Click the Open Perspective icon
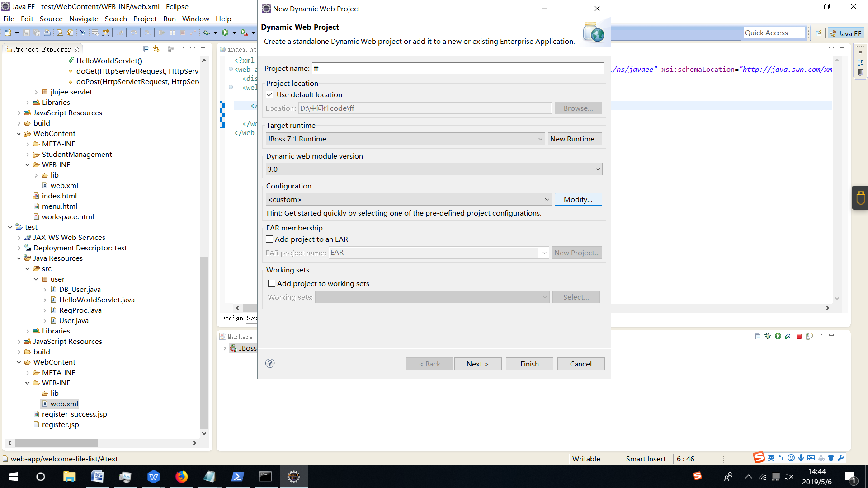The image size is (868, 488). pos(819,33)
